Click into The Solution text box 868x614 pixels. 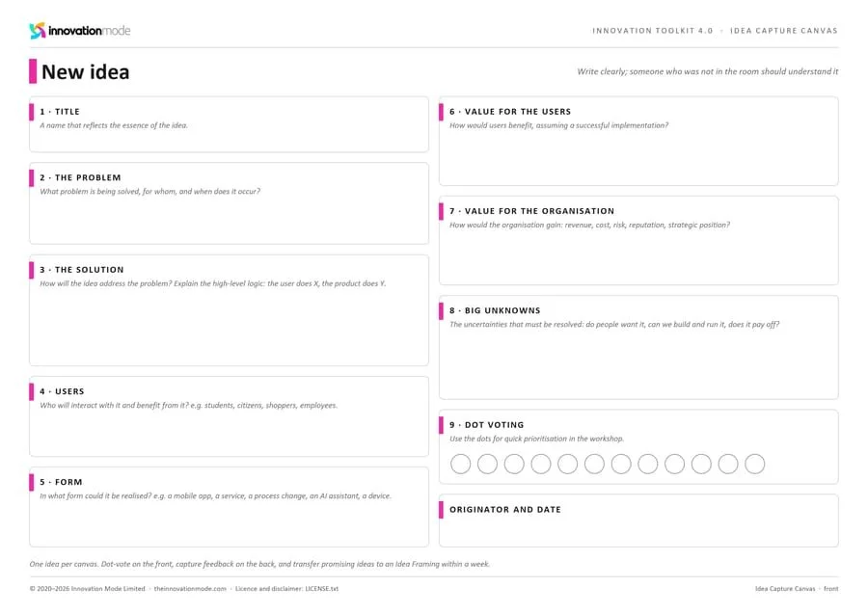(x=229, y=310)
